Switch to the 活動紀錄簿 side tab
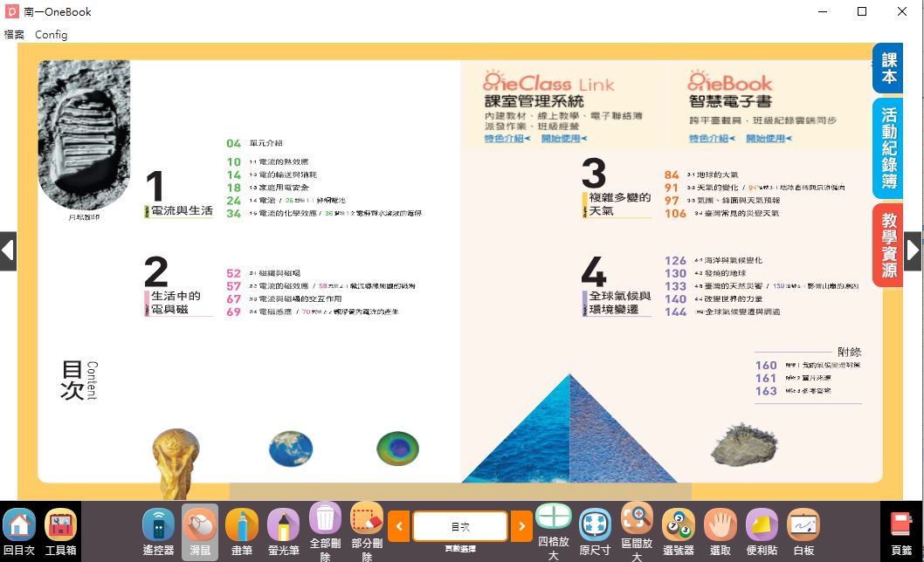924x562 pixels. point(888,147)
